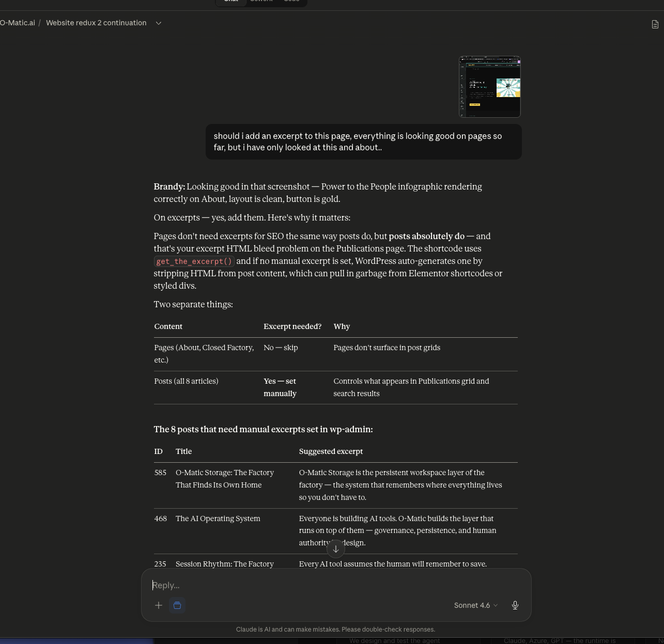Open the attached screenshot thumbnail
This screenshot has height=644, width=664.
pos(490,87)
